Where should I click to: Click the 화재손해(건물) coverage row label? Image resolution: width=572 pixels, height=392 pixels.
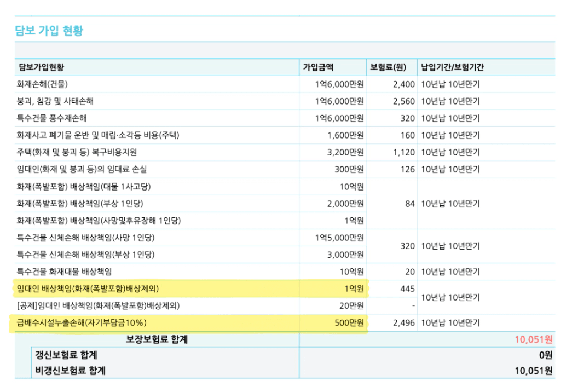(43, 84)
